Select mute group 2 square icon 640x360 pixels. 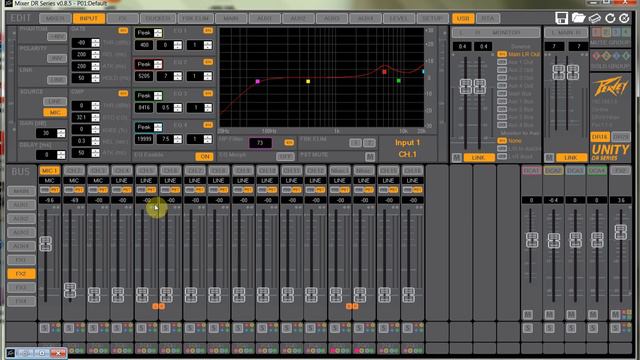click(607, 32)
